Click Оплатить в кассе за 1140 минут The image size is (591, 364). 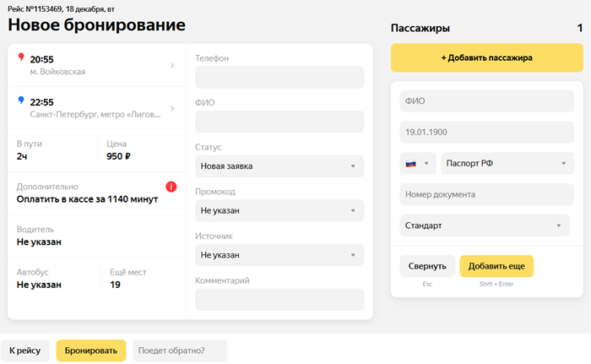click(x=87, y=199)
